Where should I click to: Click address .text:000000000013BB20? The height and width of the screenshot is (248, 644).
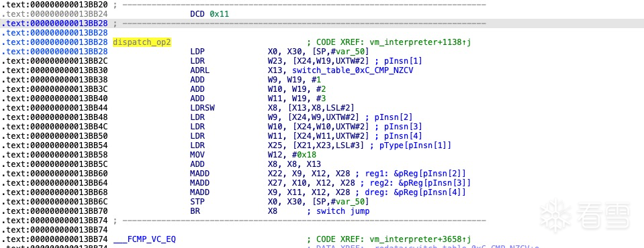[x=54, y=5]
